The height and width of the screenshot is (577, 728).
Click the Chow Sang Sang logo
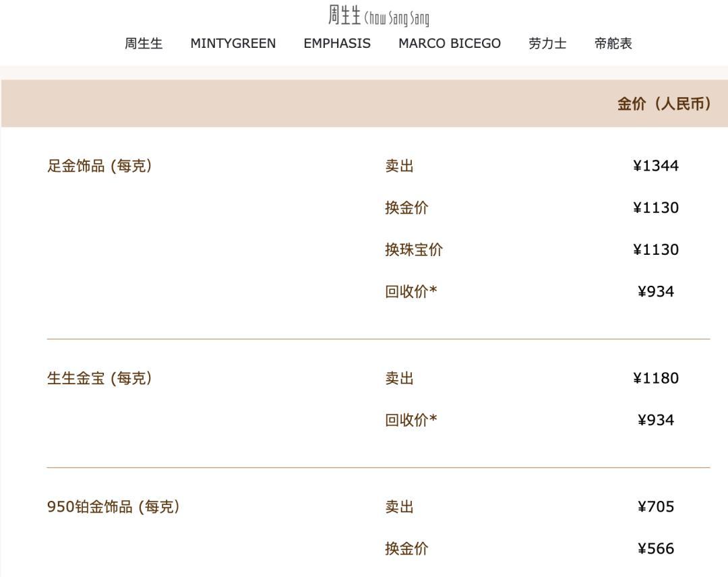click(x=378, y=16)
